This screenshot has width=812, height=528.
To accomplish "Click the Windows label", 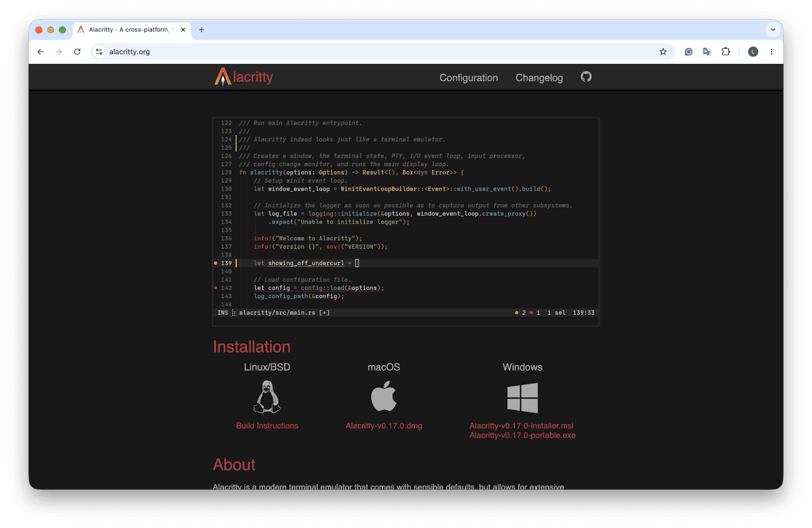I will tap(522, 367).
